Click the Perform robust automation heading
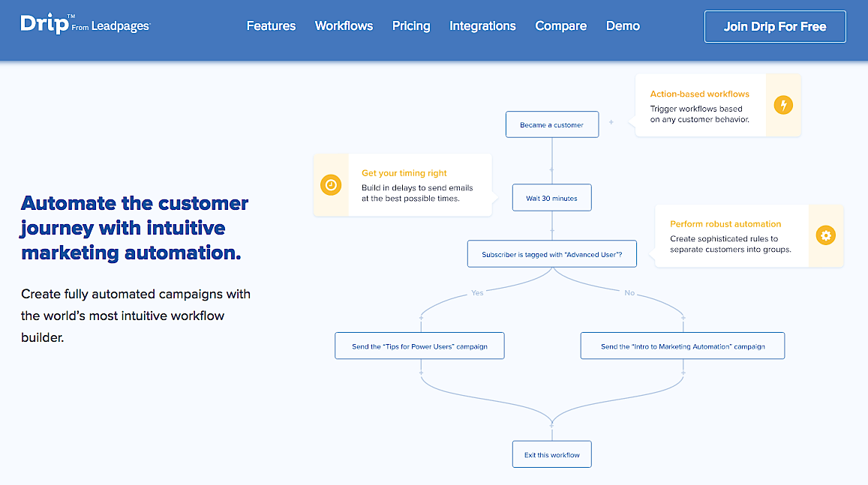868x485 pixels. (x=725, y=224)
